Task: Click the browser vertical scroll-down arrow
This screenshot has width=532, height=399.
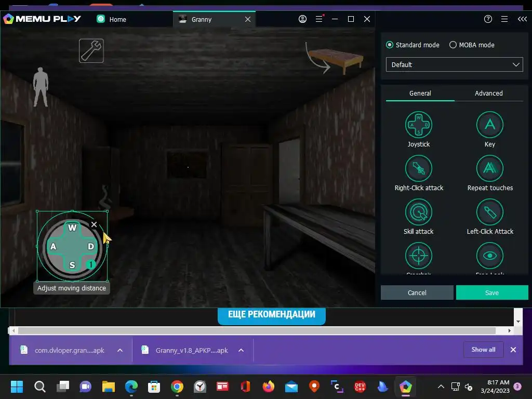Action: [518, 321]
